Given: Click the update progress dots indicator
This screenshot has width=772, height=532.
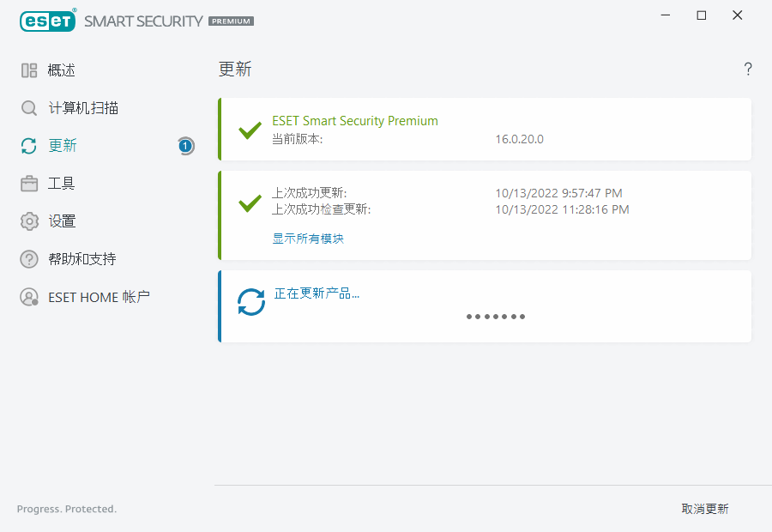Looking at the screenshot, I should 496,317.
